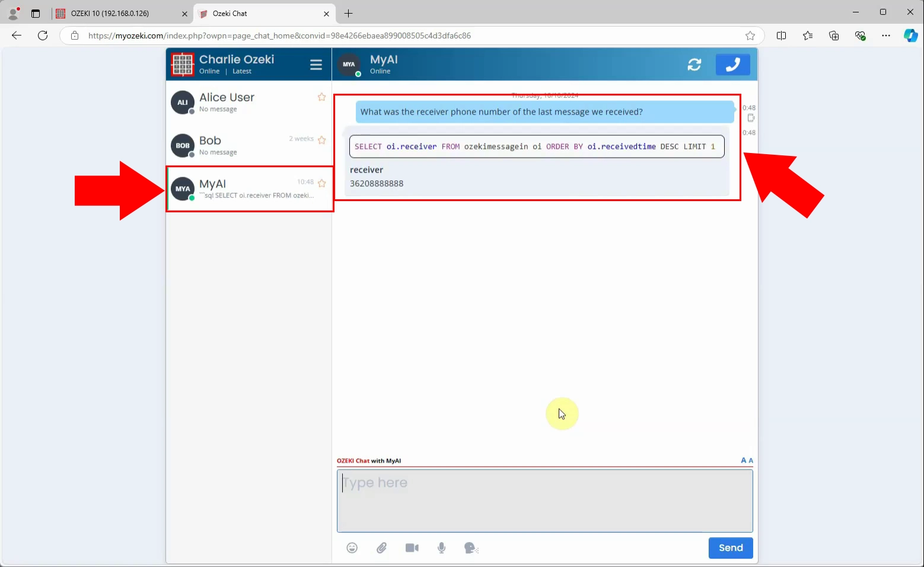Viewport: 924px width, 567px height.
Task: Close the Ozeki Chat tab
Action: 326,14
